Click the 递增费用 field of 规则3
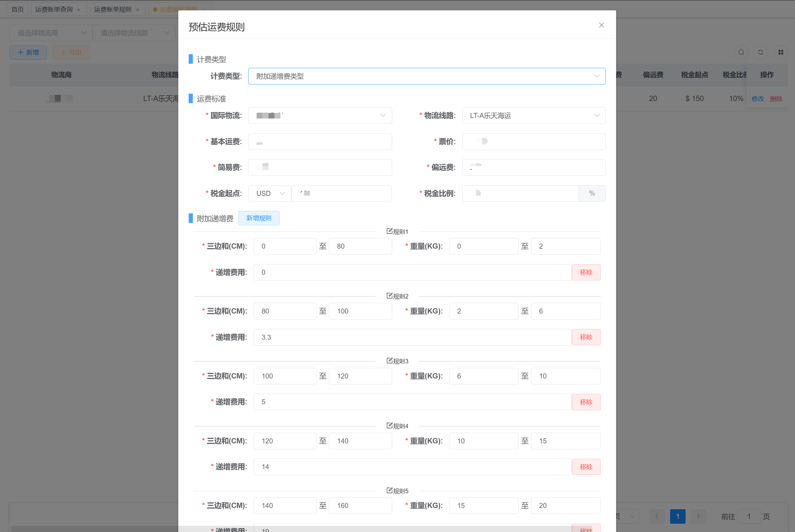The height and width of the screenshot is (532, 795). click(x=412, y=402)
